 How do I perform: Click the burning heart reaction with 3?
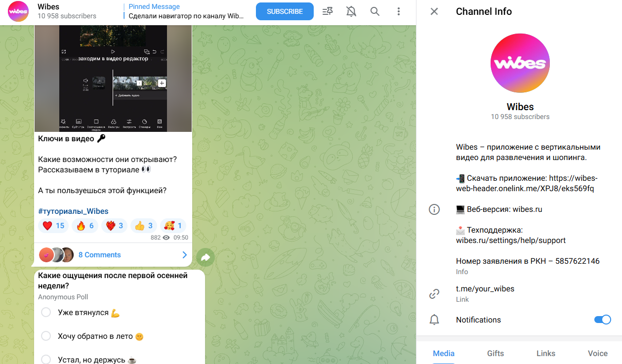115,226
